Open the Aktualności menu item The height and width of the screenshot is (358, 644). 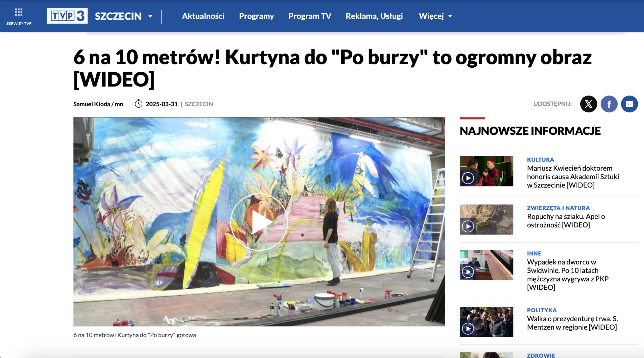click(203, 16)
